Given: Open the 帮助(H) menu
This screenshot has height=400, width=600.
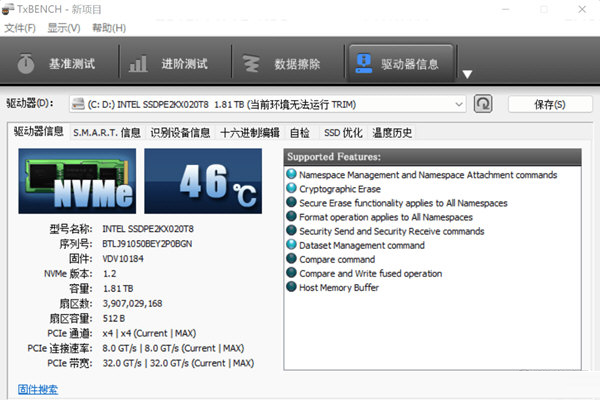Looking at the screenshot, I should (109, 27).
